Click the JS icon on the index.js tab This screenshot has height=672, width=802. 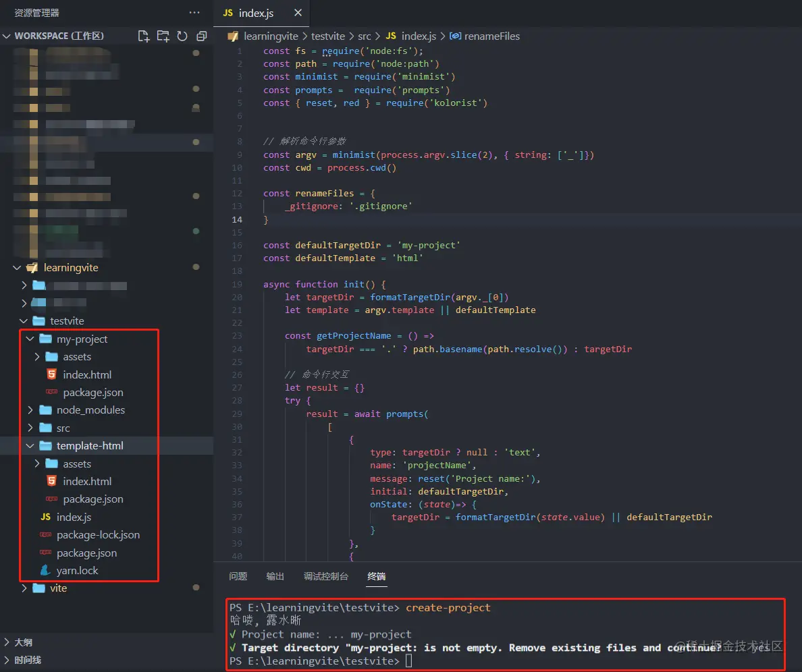pyautogui.click(x=228, y=13)
